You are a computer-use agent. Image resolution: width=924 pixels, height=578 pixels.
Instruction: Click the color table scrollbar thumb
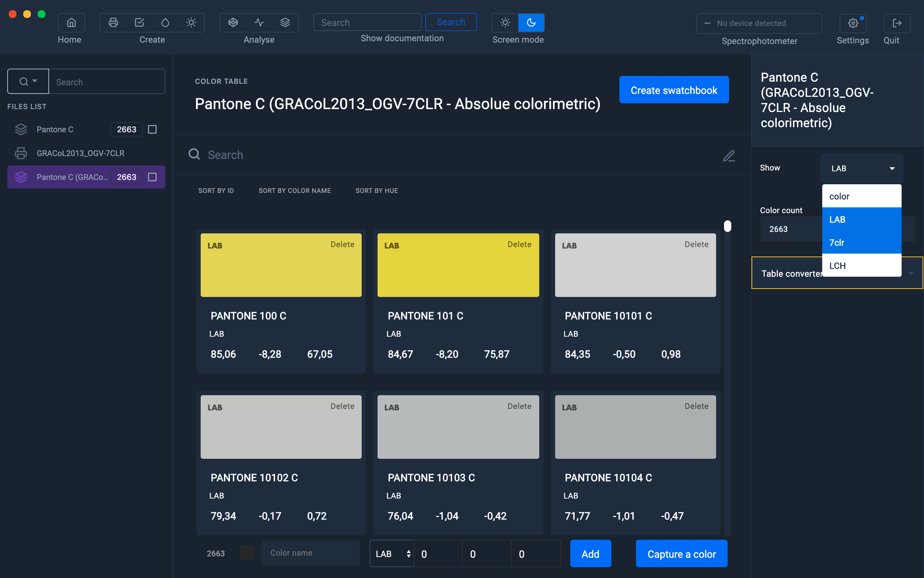point(727,226)
